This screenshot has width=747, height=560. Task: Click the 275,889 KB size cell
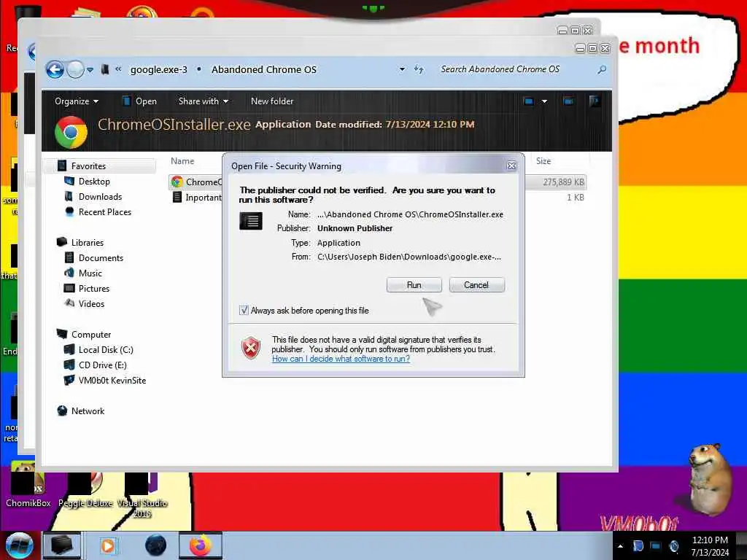563,182
